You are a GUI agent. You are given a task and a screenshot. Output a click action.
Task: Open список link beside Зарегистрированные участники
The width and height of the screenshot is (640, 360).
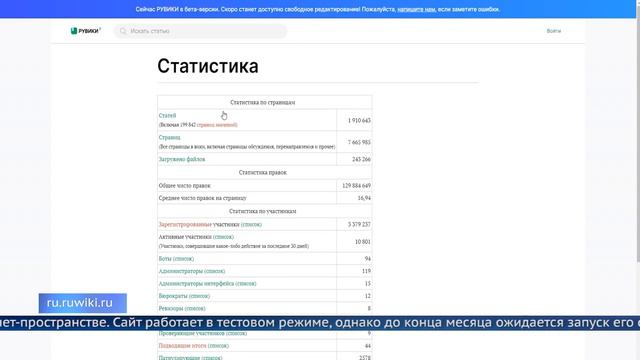251,224
